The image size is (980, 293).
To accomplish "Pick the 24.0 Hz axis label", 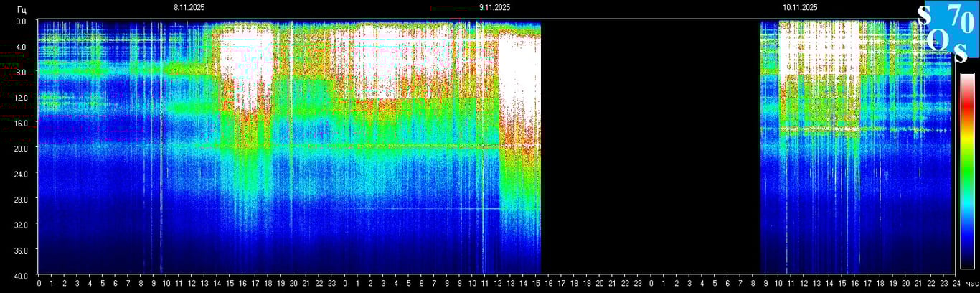I will pyautogui.click(x=22, y=174).
